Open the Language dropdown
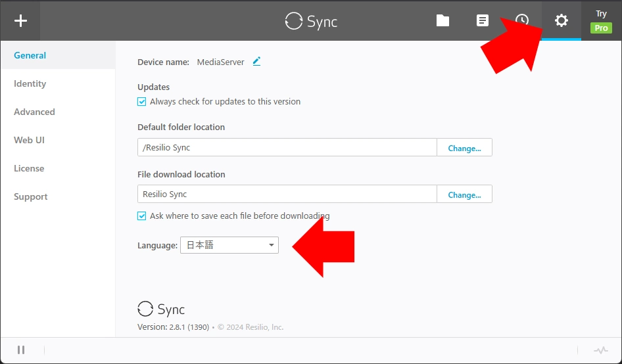The image size is (622, 364). (x=229, y=245)
